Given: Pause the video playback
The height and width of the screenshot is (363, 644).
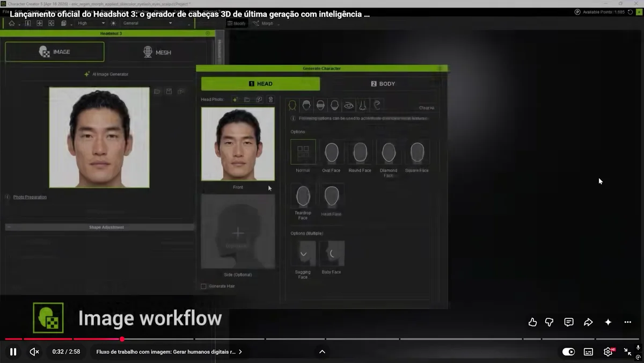Looking at the screenshot, I should coord(13,352).
